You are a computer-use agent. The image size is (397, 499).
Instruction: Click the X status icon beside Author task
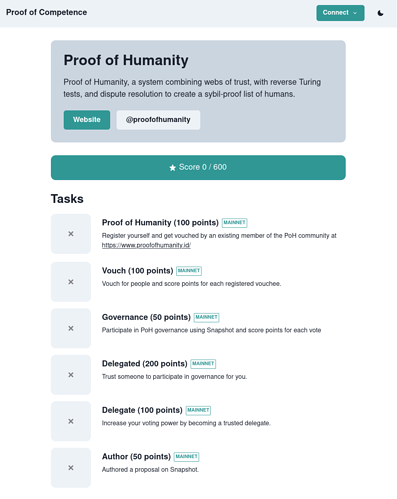click(x=71, y=468)
